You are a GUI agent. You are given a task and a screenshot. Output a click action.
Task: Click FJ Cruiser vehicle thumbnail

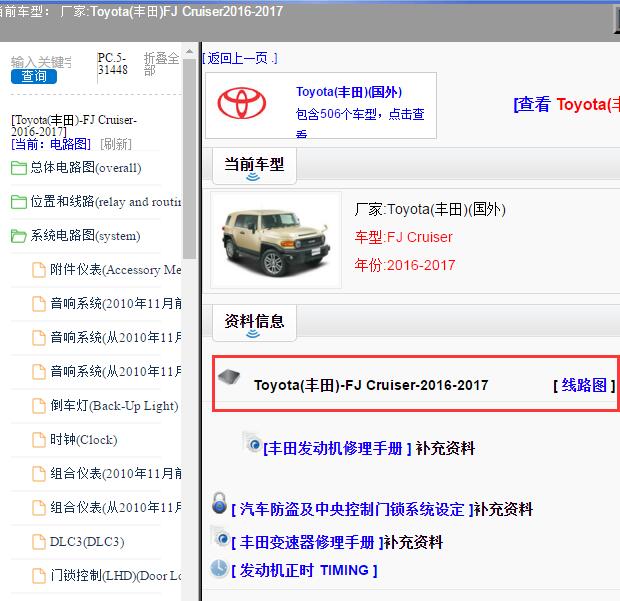coord(276,240)
